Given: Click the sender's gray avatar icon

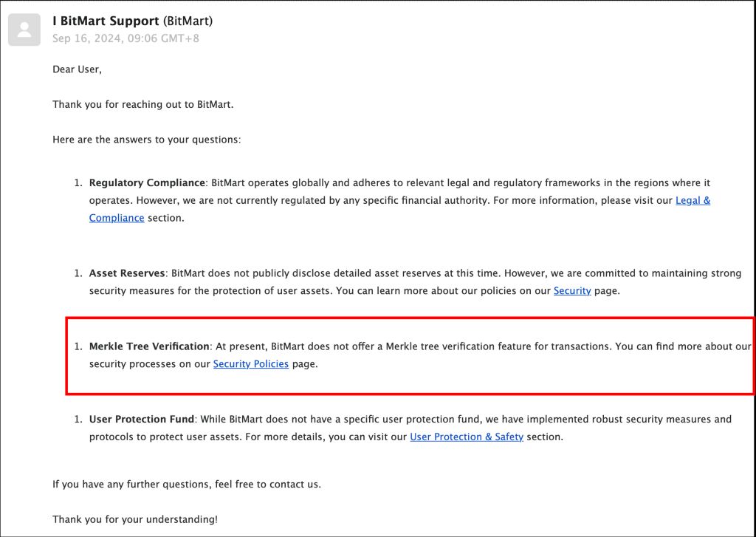Looking at the screenshot, I should tap(24, 30).
